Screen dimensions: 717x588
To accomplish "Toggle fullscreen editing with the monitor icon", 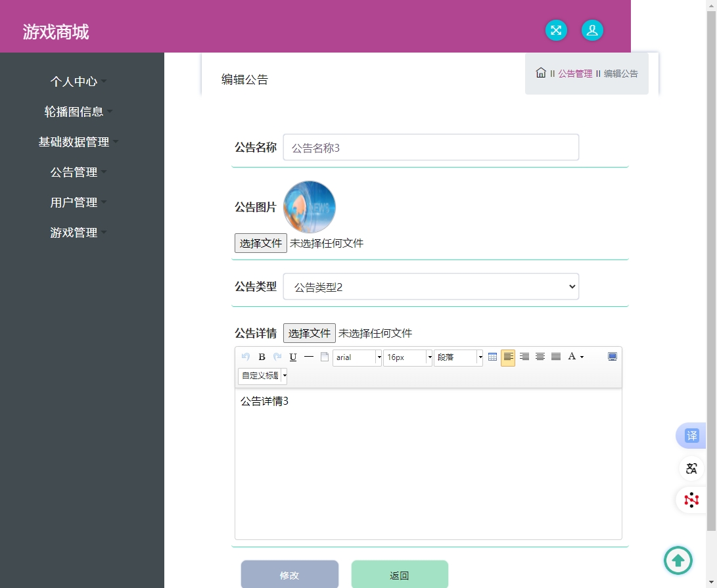I will coord(612,356).
